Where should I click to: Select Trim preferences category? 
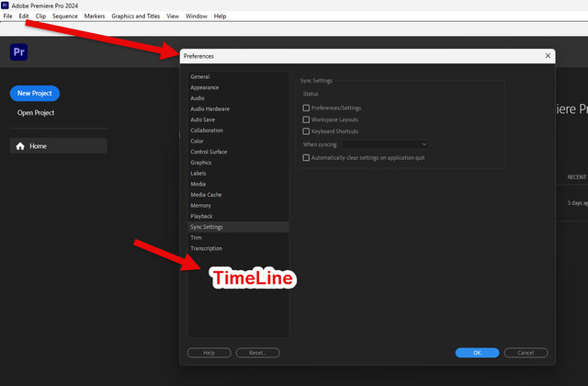click(238, 237)
